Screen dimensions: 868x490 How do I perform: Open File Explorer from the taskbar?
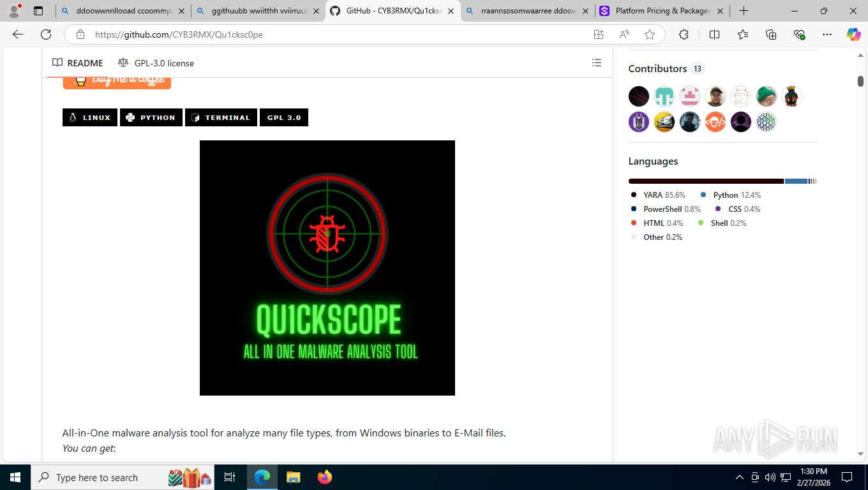[x=293, y=477]
